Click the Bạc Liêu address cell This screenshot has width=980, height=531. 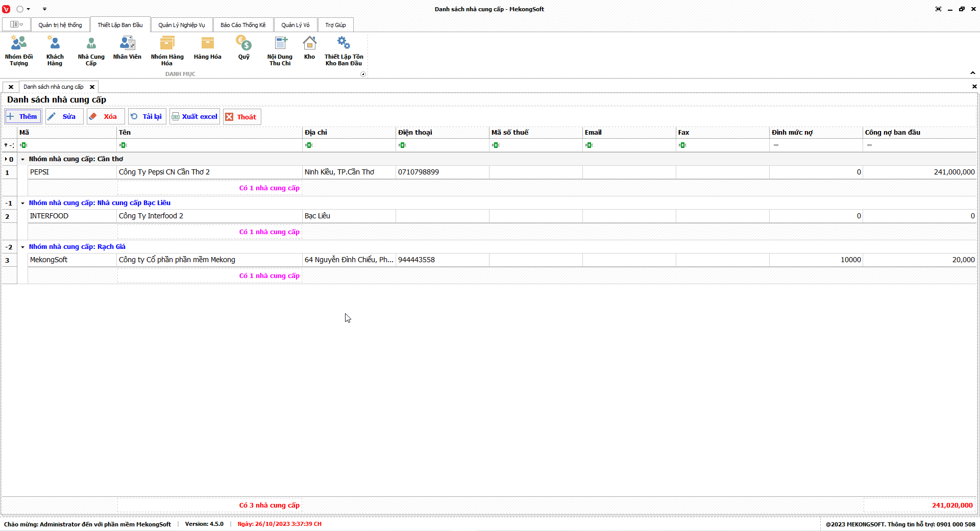click(349, 216)
